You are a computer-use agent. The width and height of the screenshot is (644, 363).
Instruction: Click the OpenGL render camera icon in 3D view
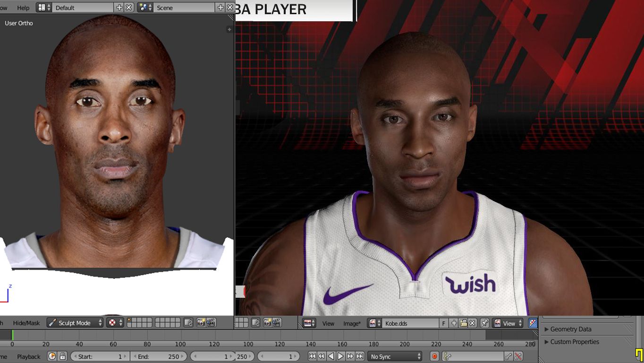pyautogui.click(x=201, y=323)
